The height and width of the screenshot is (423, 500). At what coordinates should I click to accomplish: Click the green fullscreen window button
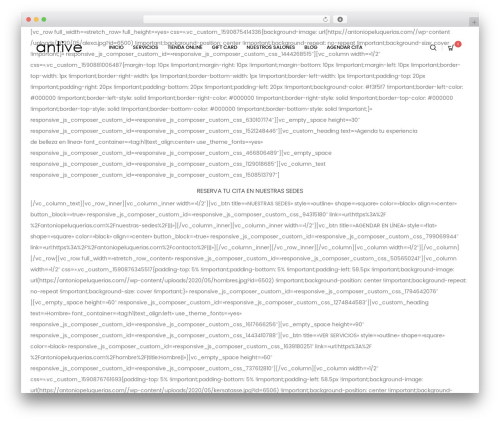[44, 20]
